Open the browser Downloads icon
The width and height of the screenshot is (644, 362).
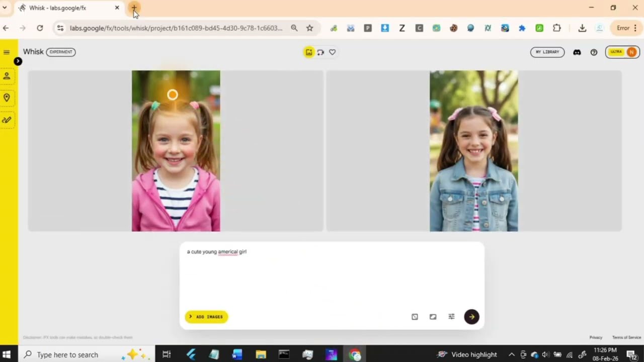click(582, 28)
